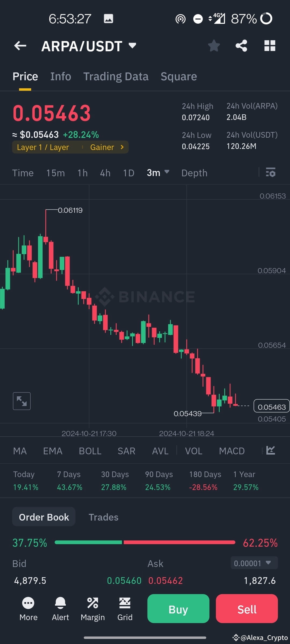
Task: Open the Trades tab
Action: pyautogui.click(x=104, y=517)
